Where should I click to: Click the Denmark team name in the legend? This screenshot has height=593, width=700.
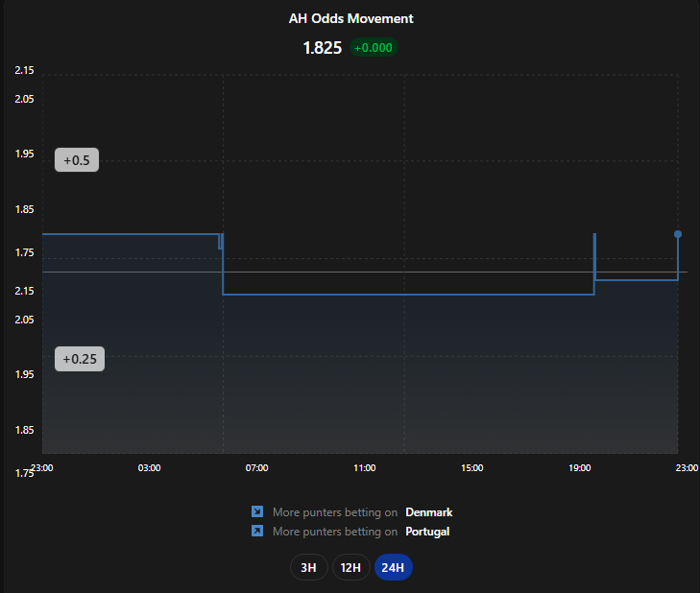[x=428, y=512]
